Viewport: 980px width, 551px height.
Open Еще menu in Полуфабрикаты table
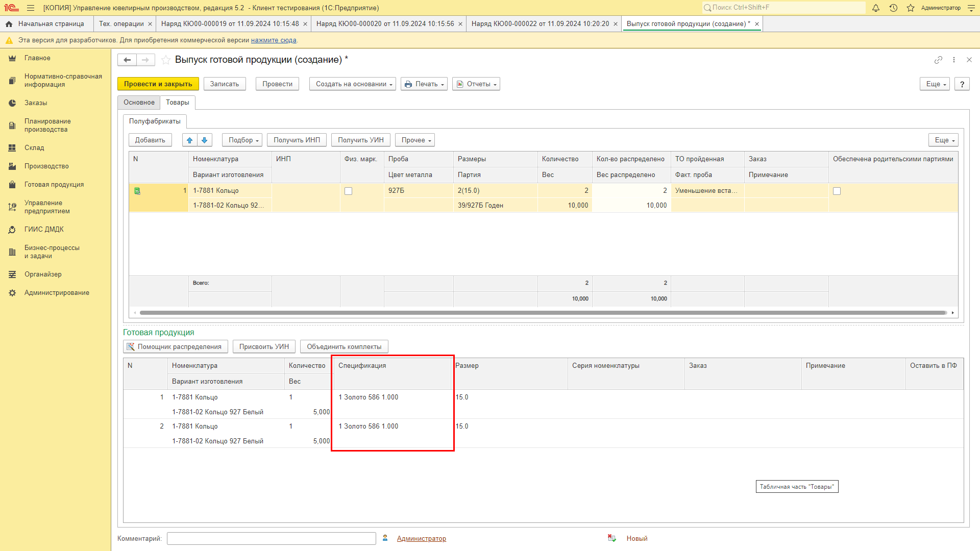point(943,140)
